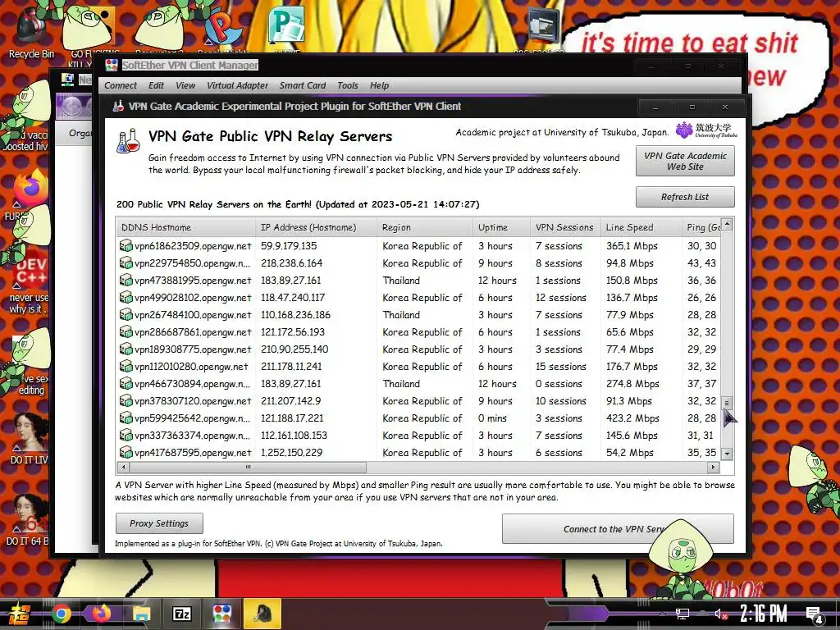Sort by Uptime column header

[x=501, y=227]
